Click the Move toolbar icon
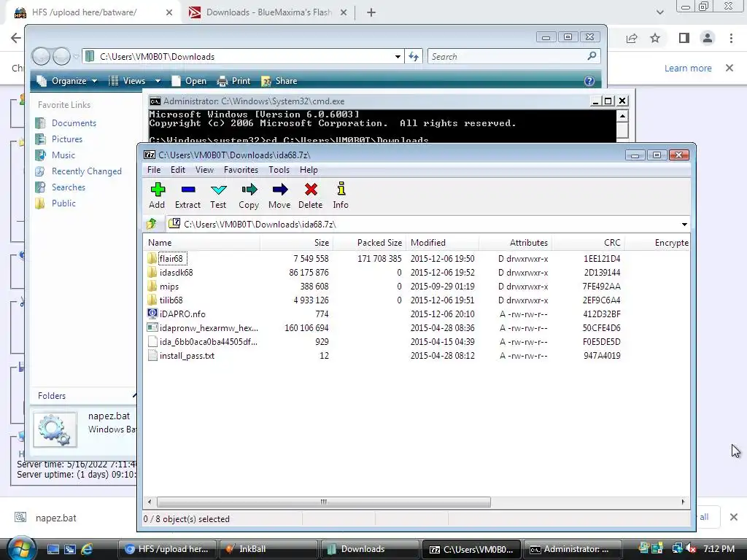Screen dimensions: 747x560 279,195
